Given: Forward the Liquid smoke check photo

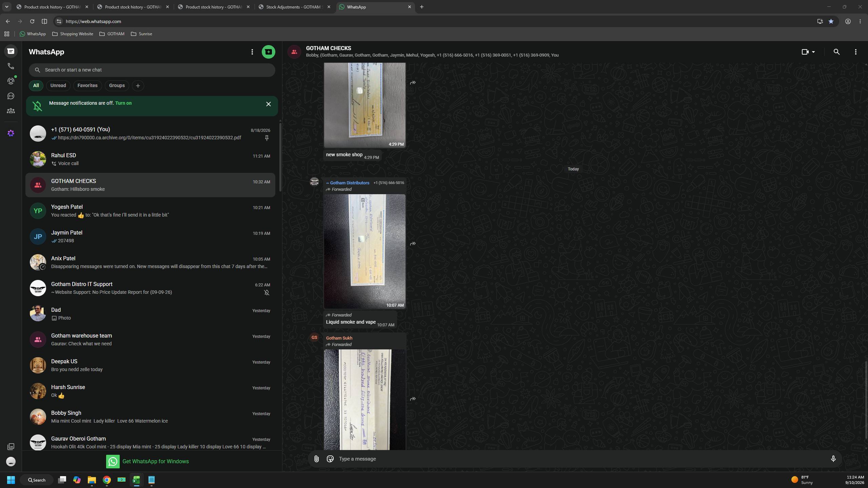Looking at the screenshot, I should (x=413, y=244).
